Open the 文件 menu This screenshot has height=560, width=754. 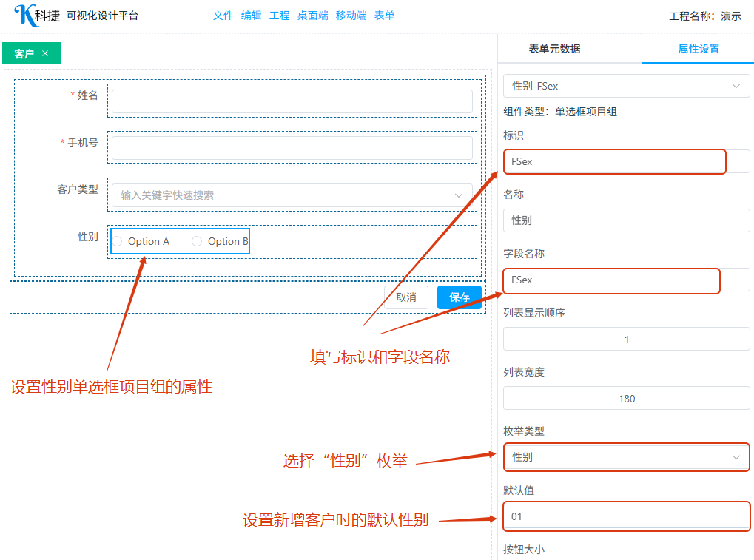[223, 16]
